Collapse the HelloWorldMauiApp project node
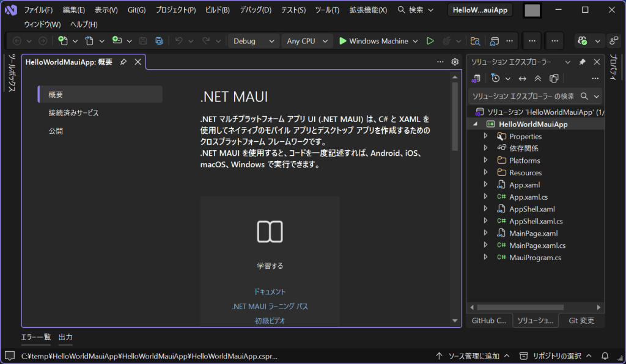 click(x=476, y=125)
